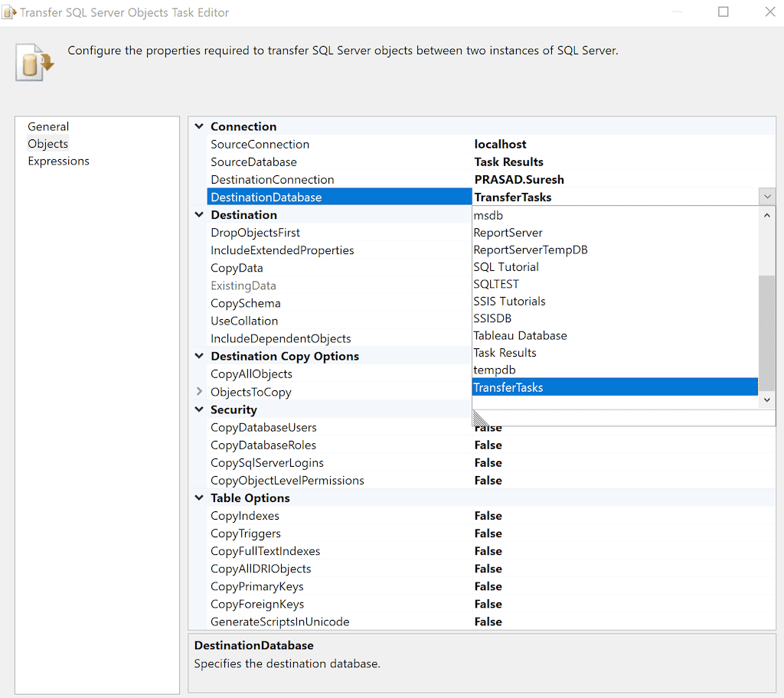Switch to the General page

point(48,126)
